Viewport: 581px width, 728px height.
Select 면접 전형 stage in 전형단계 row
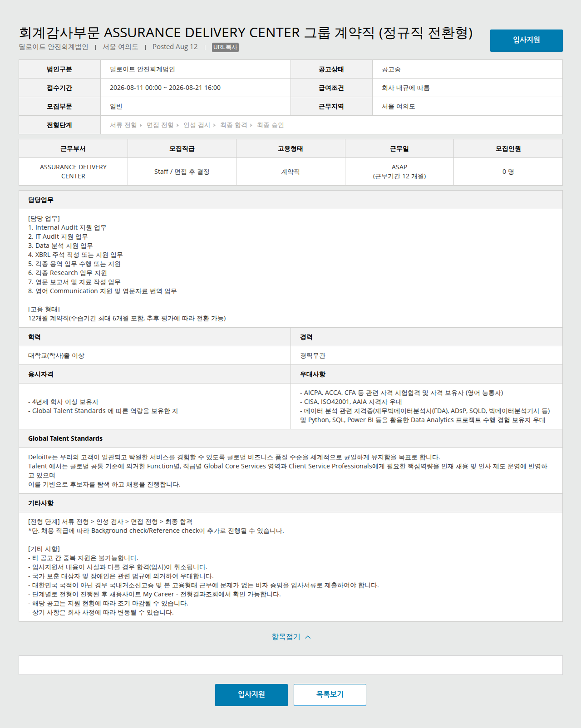point(160,125)
